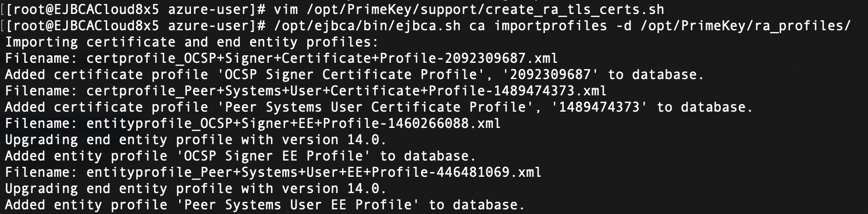This screenshot has width=868, height=214.
Task: Click 'Peer Systems User EE Profile' added message
Action: tap(265, 206)
